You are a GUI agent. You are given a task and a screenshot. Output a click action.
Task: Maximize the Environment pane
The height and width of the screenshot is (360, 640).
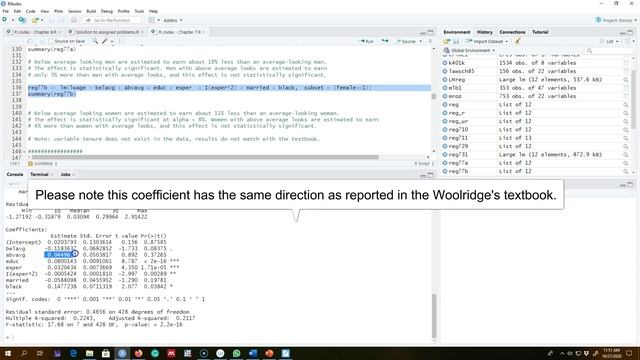pos(630,32)
